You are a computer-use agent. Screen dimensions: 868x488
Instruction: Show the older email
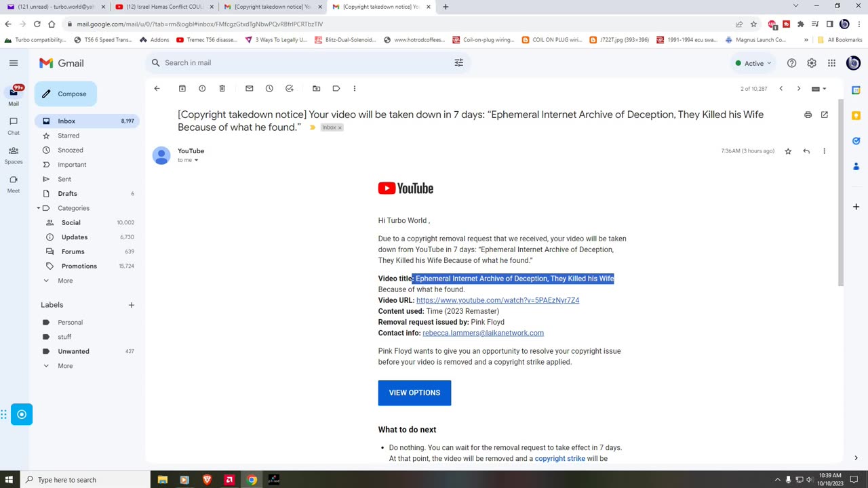799,89
